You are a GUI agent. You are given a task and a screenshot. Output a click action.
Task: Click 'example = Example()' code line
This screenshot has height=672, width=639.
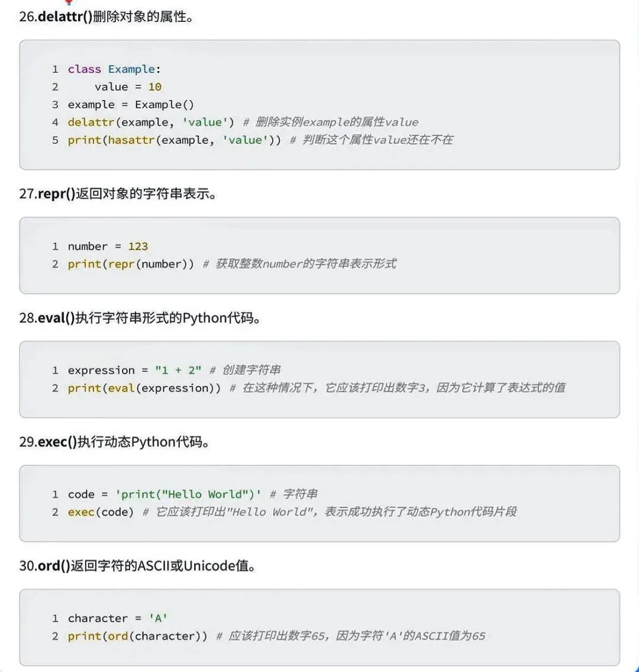131,105
